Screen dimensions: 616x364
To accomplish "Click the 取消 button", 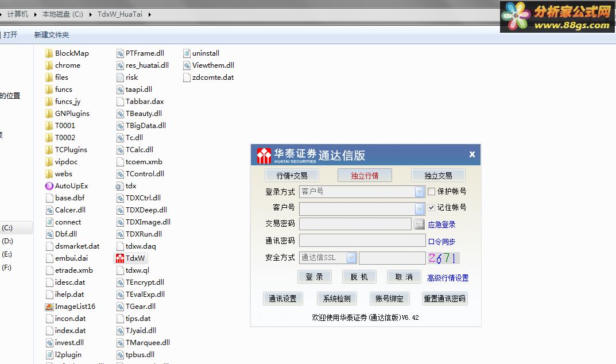I will pos(404,277).
